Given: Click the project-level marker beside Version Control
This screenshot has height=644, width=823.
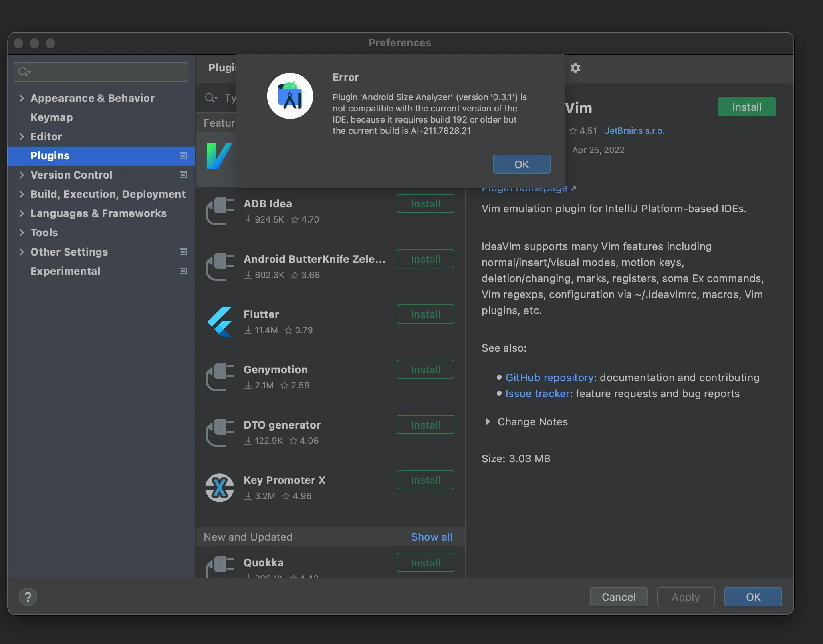Looking at the screenshot, I should (183, 175).
